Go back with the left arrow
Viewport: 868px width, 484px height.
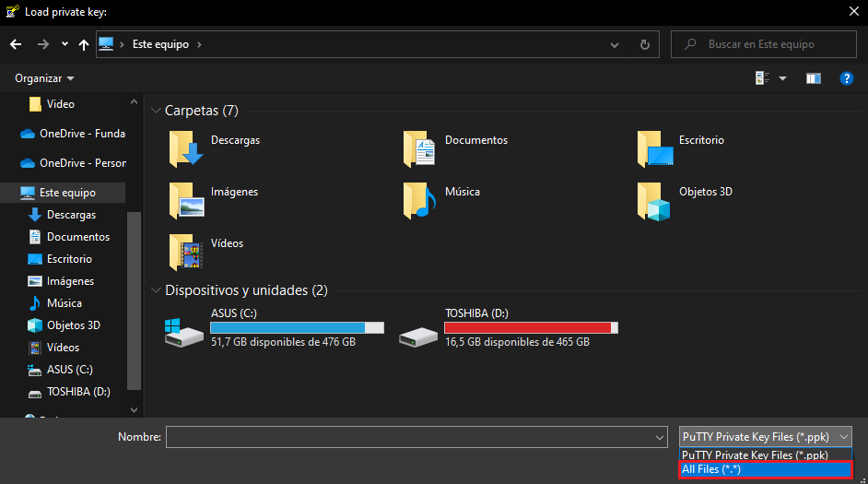pos(16,44)
